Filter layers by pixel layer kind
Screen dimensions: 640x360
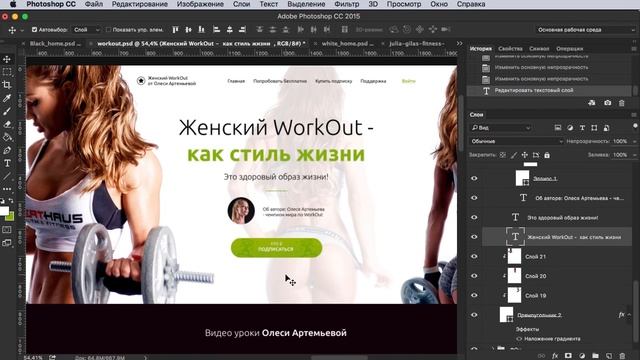coord(558,128)
